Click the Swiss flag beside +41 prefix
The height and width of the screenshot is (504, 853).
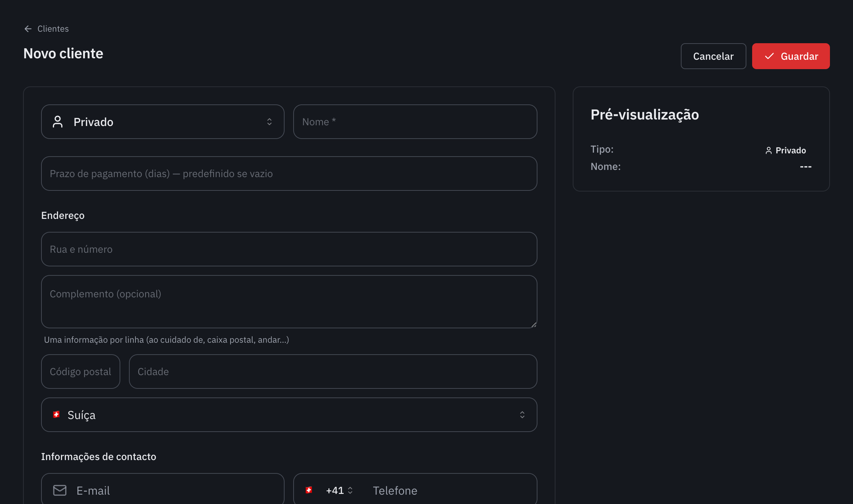[x=309, y=490]
